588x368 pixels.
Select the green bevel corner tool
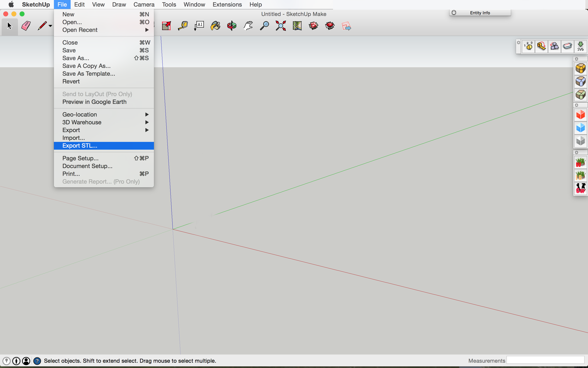tap(580, 95)
